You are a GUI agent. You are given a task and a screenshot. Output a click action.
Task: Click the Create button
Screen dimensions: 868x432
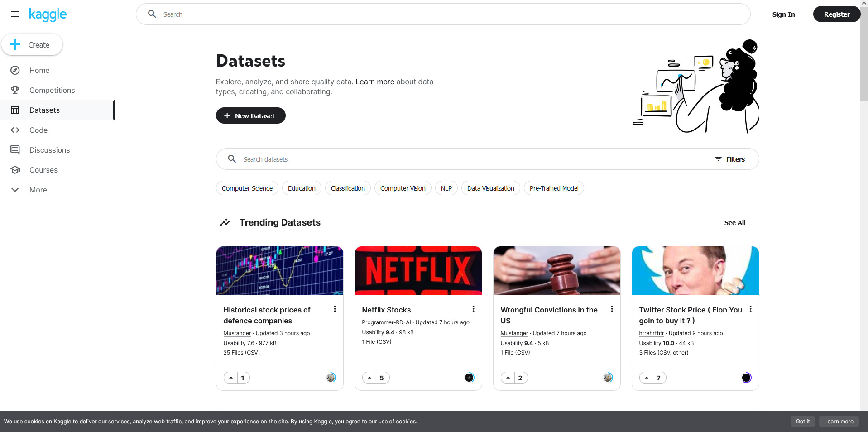[32, 44]
